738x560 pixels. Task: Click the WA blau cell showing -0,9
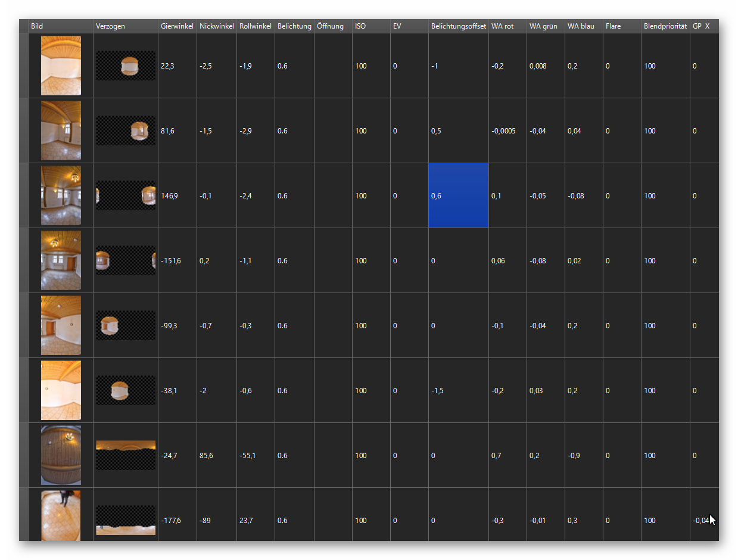coord(583,456)
